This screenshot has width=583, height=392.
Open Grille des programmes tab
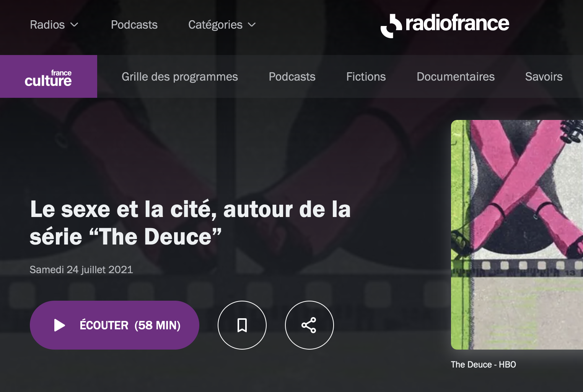pyautogui.click(x=180, y=77)
